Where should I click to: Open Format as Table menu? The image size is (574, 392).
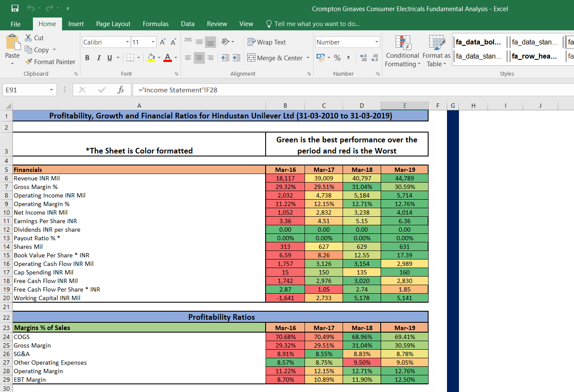(x=436, y=51)
